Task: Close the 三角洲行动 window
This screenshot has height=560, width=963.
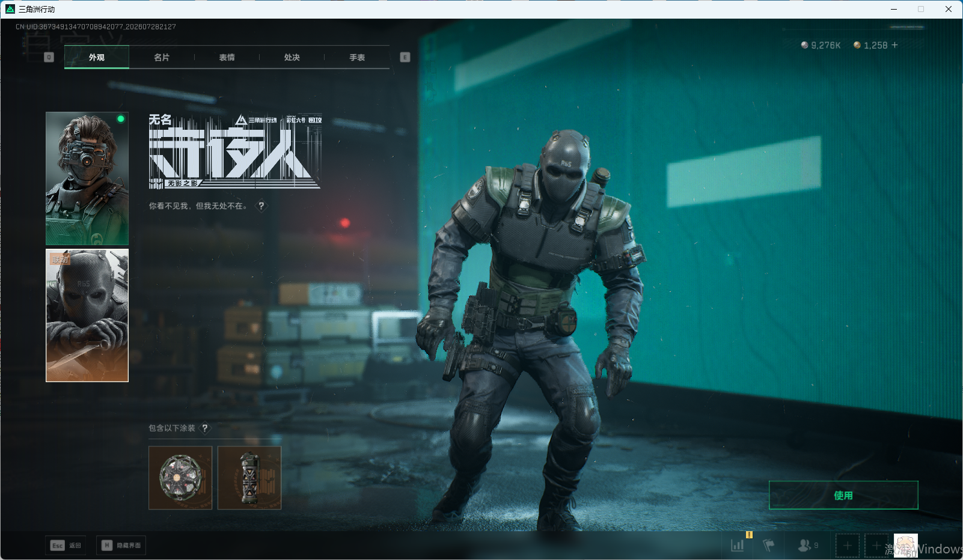Action: (x=949, y=9)
